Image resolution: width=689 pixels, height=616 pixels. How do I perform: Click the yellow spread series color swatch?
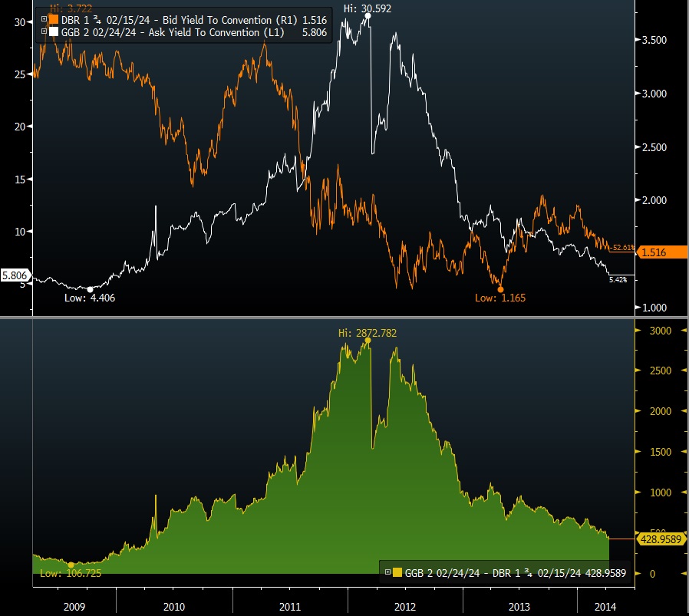397,572
